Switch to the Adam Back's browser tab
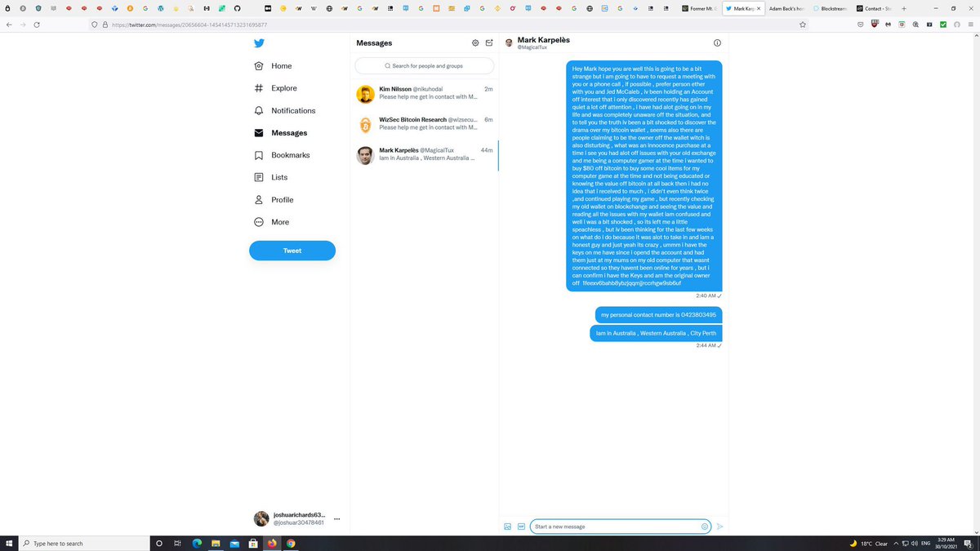 click(786, 8)
